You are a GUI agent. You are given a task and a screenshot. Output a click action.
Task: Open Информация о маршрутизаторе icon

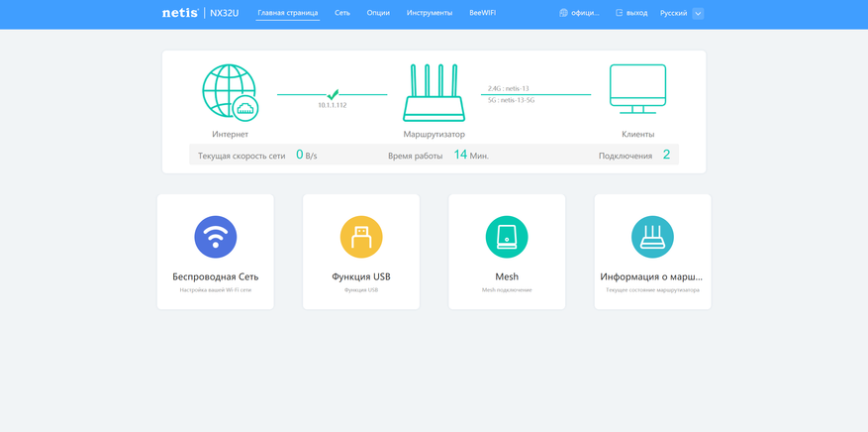tap(652, 237)
